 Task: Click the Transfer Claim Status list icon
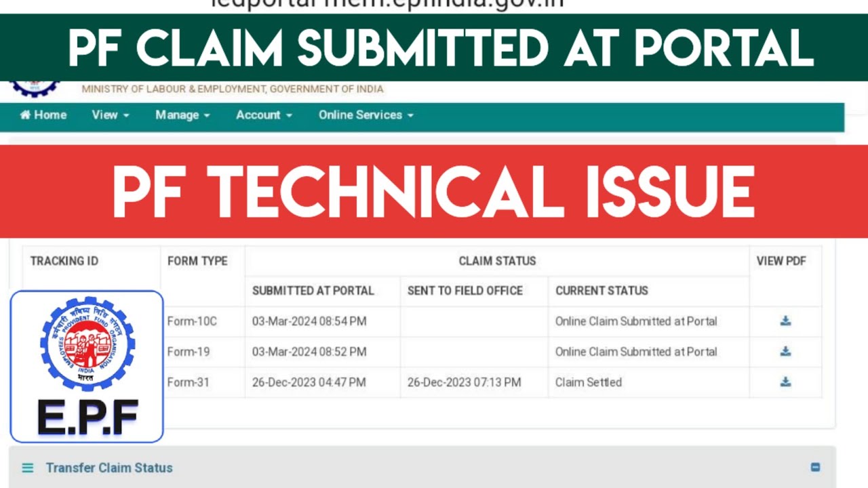(x=27, y=468)
